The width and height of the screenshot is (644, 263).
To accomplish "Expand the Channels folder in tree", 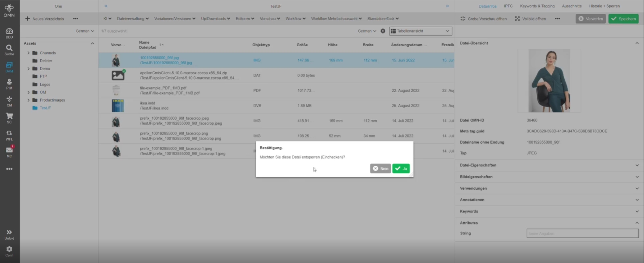I will tap(29, 53).
